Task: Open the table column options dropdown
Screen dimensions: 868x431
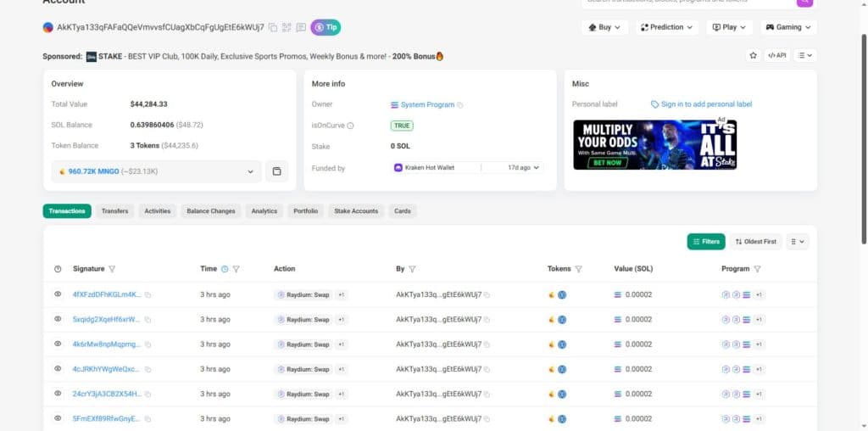Action: tap(797, 242)
